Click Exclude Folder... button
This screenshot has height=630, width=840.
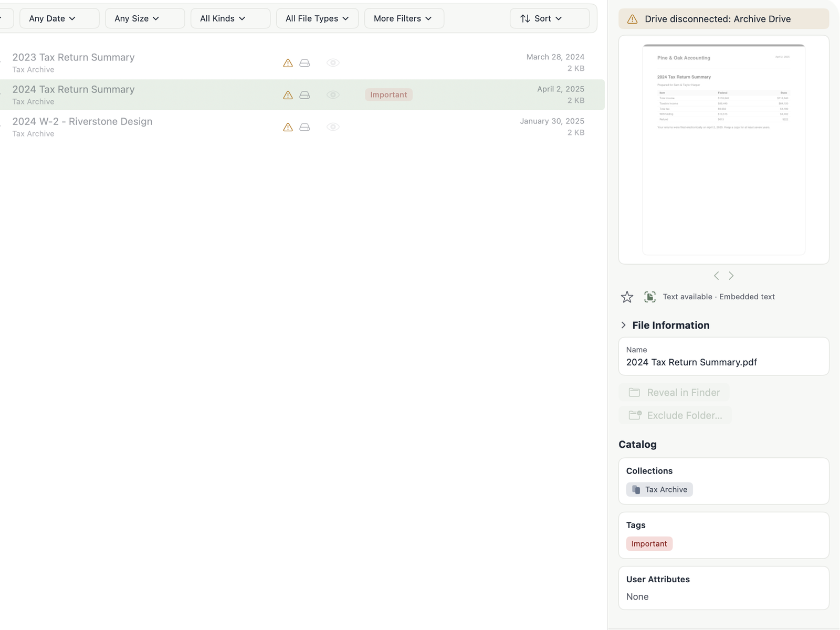(x=675, y=415)
